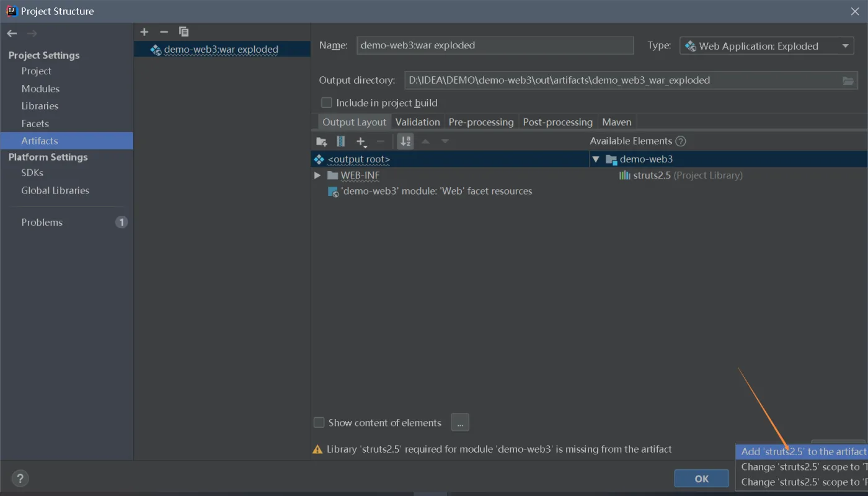868x496 pixels.
Task: Create archive in output layout toolbar
Action: 341,141
